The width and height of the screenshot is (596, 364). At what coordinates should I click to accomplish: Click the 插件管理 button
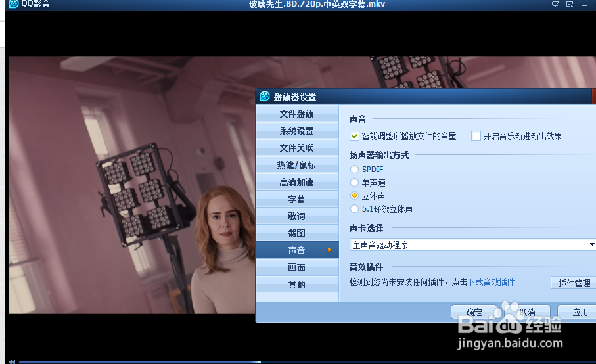tap(574, 283)
